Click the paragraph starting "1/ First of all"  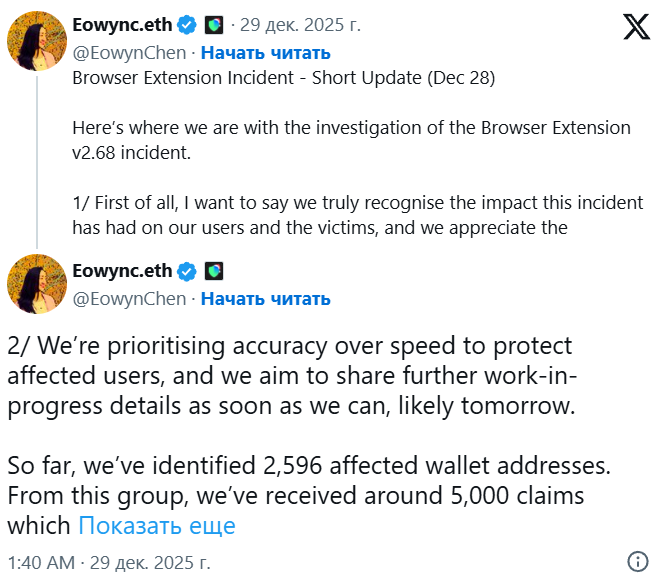pos(357,214)
